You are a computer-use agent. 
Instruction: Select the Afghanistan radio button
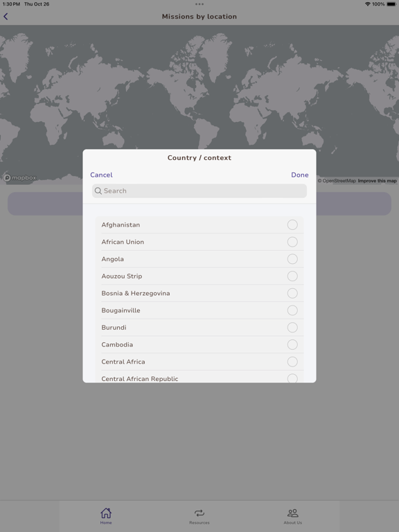pos(292,224)
